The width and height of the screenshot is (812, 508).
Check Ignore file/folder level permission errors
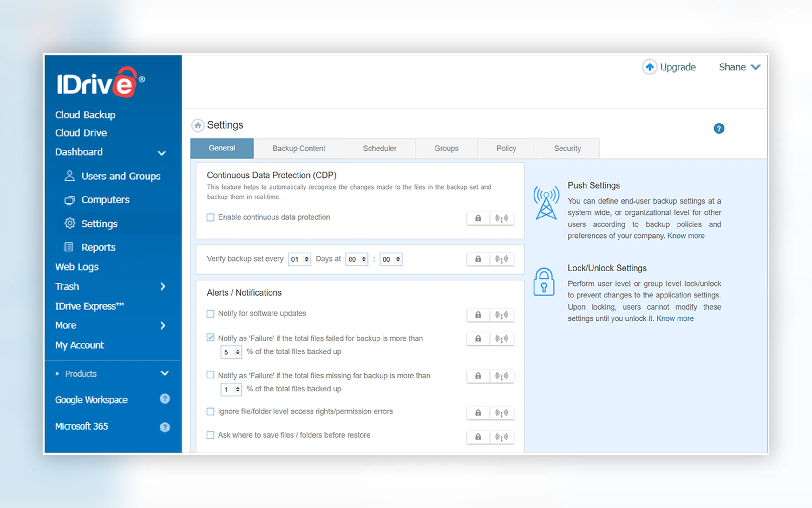(x=210, y=411)
